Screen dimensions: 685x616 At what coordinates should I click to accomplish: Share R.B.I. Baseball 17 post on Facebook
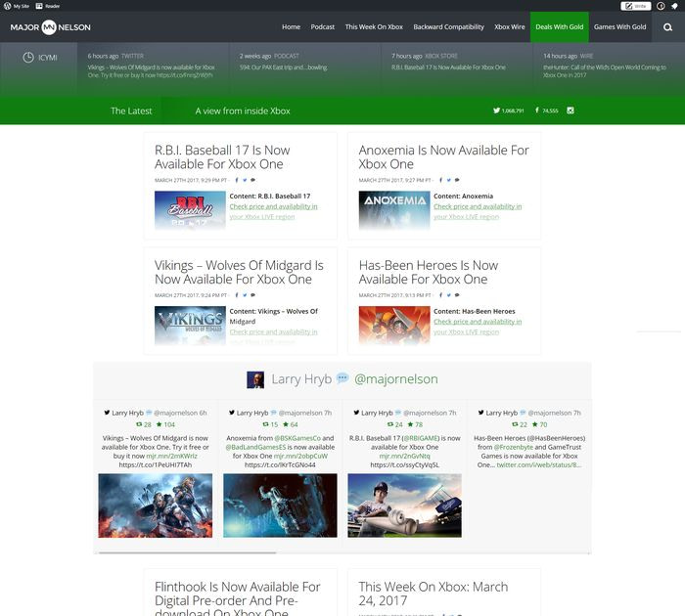(x=237, y=180)
